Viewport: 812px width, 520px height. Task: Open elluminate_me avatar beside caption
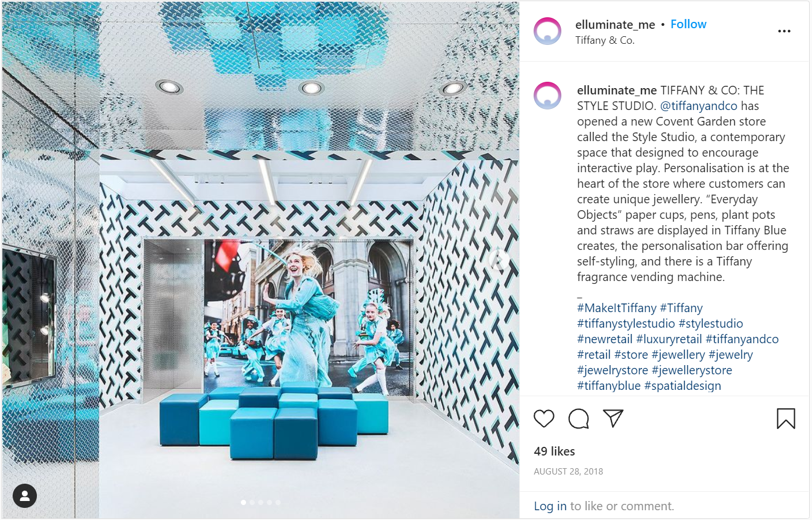tap(547, 96)
